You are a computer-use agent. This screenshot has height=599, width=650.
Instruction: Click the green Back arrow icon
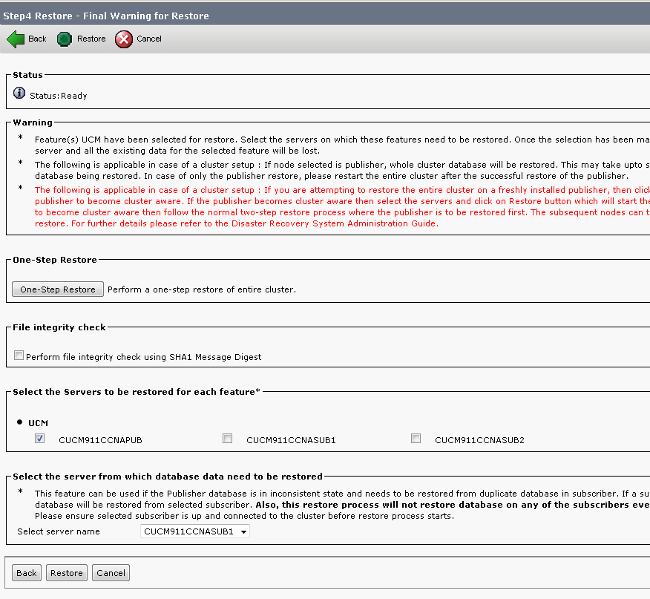click(16, 39)
